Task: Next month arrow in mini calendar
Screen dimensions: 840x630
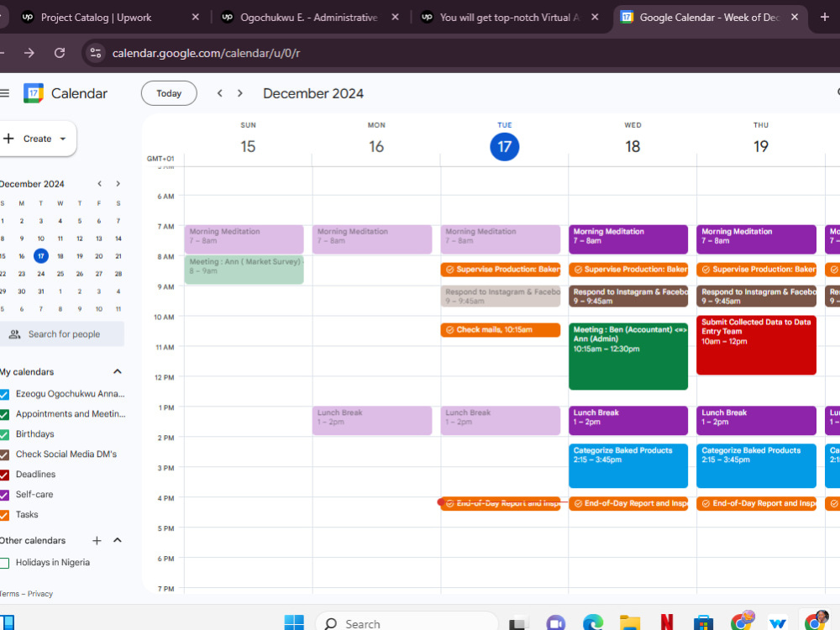Action: pos(118,184)
